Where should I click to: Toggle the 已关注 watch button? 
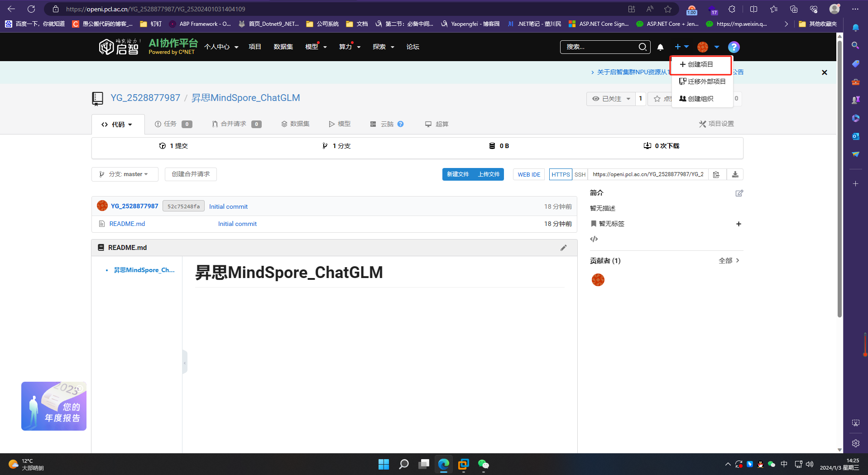pyautogui.click(x=611, y=99)
